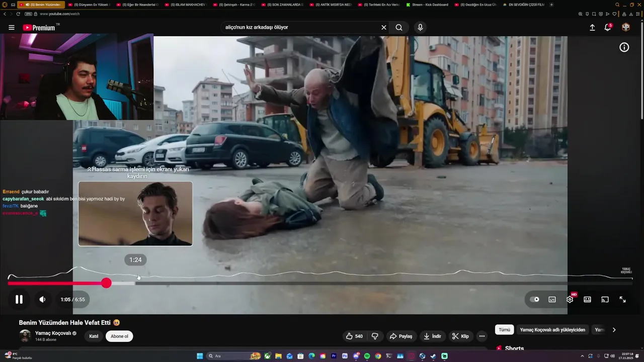Viewport: 644px width, 362px height.
Task: Clear the search box with X
Action: (x=384, y=28)
